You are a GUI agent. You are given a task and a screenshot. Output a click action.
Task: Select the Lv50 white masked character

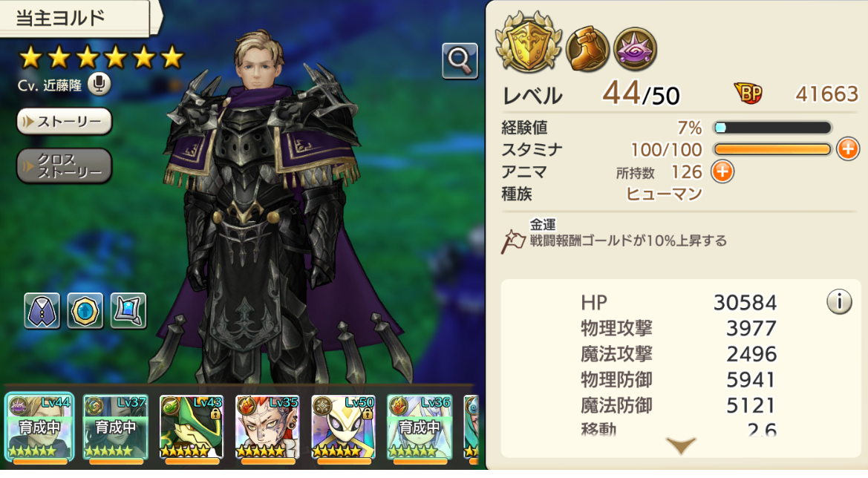click(x=343, y=428)
